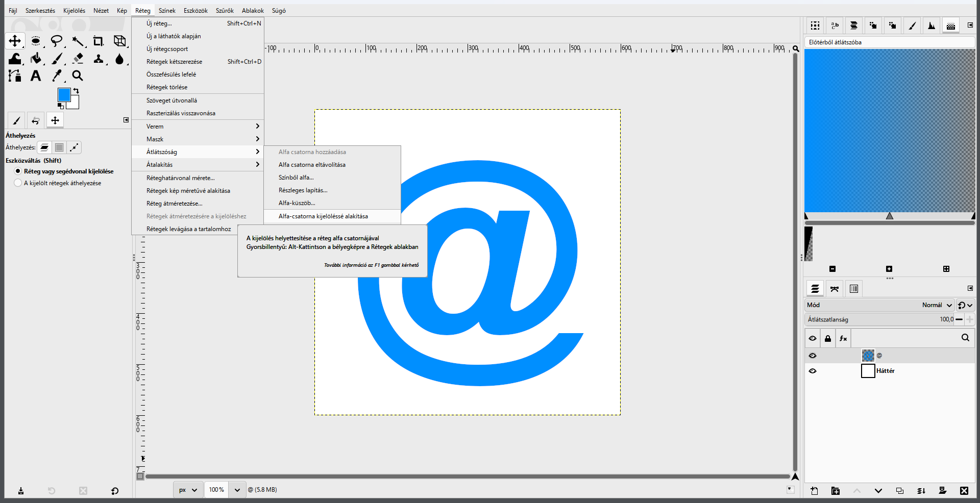
Task: Select the Clone stamp tool
Action: coord(99,59)
